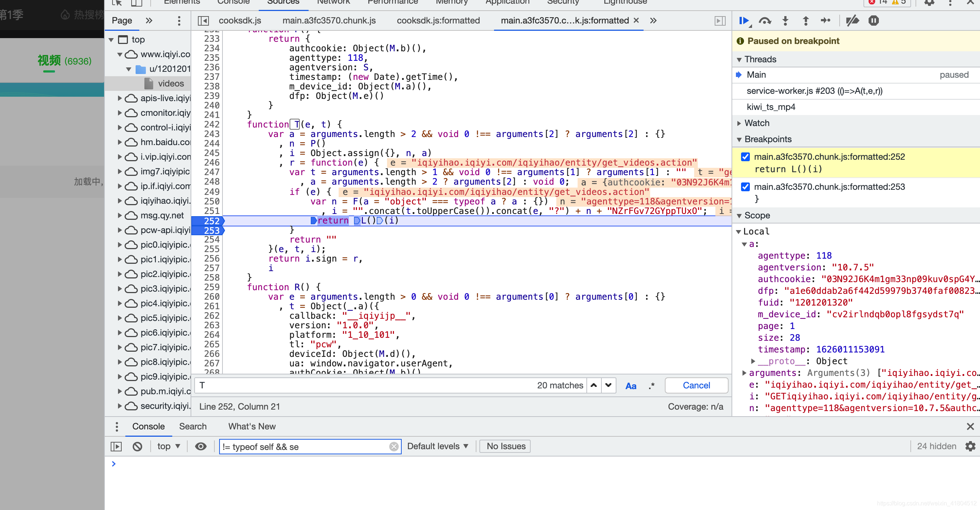Click 24 hidden messages label
The image size is (980, 510).
pyautogui.click(x=936, y=446)
